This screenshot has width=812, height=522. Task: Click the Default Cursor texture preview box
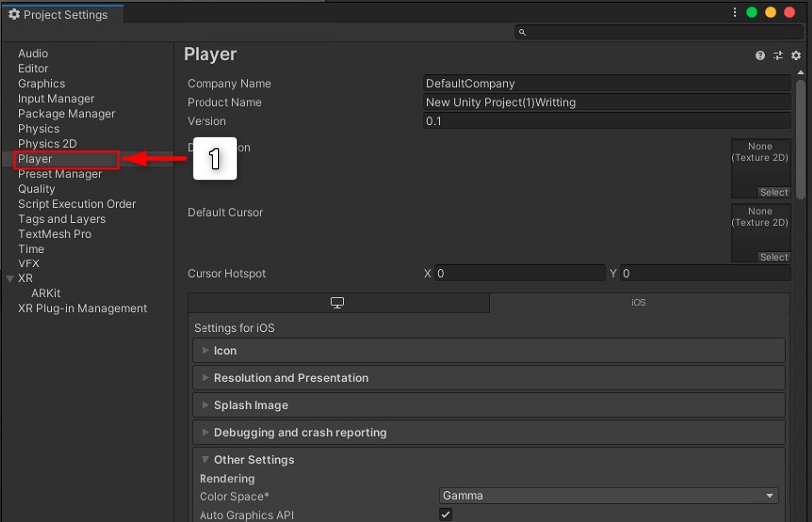pos(761,233)
